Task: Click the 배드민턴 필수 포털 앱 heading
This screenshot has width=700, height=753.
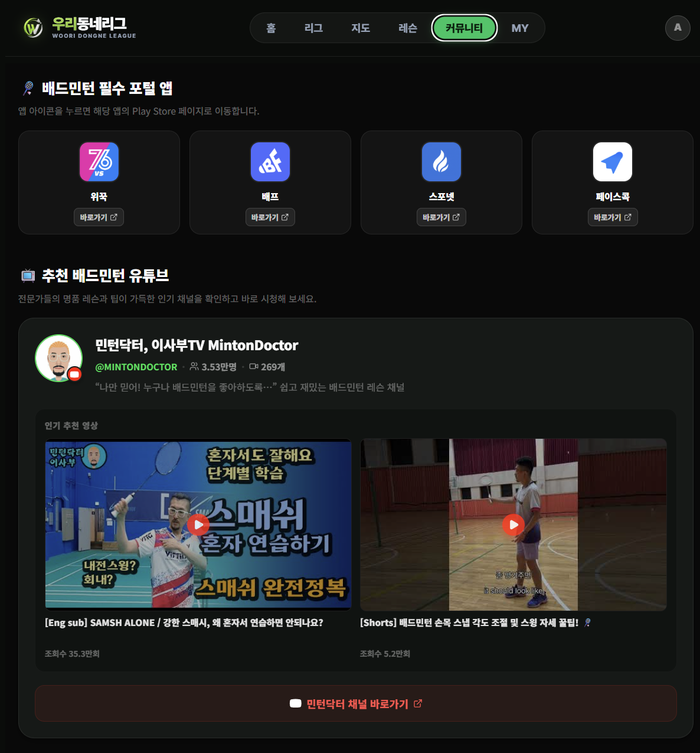Action: [107, 88]
